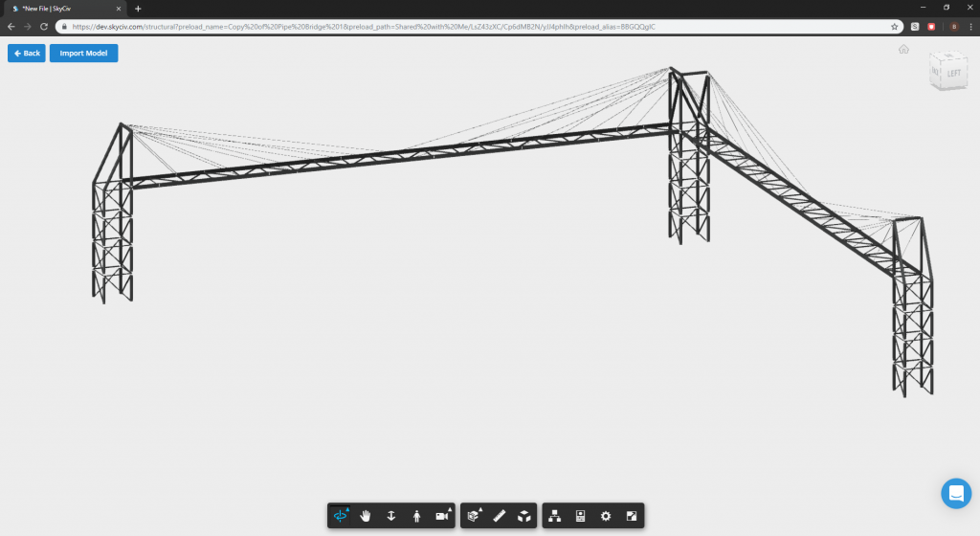Go forward in browser history
Image resolution: width=980 pixels, height=536 pixels.
point(28,27)
